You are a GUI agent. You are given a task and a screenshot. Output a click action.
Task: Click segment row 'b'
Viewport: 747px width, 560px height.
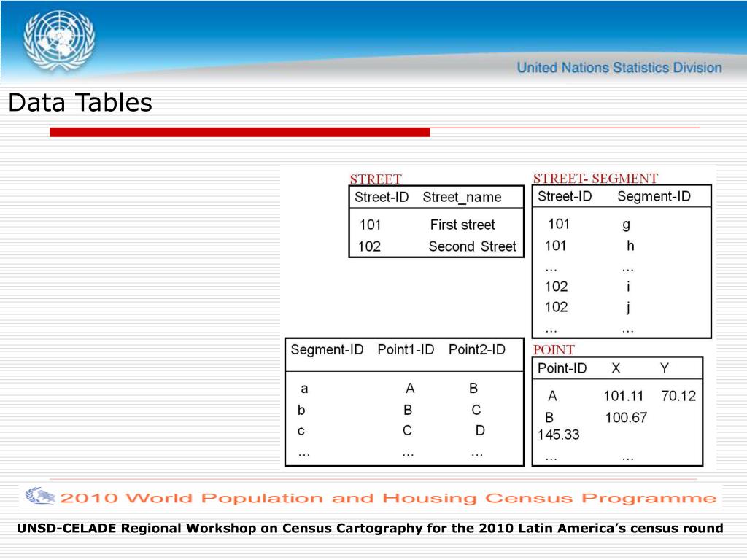(x=301, y=410)
